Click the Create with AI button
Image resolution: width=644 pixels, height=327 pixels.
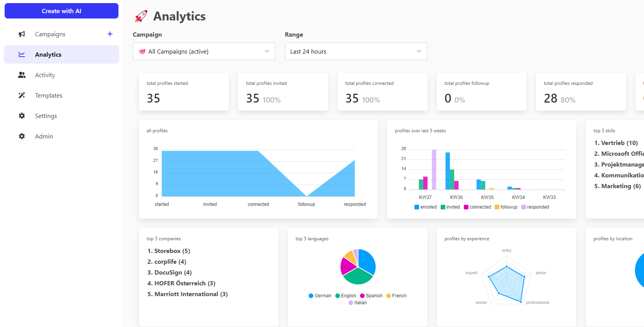click(62, 11)
